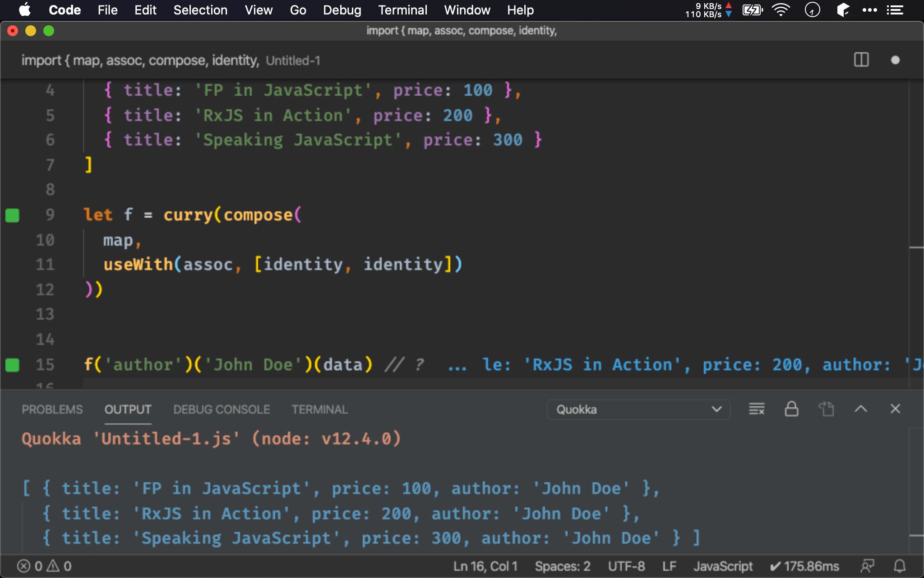The width and height of the screenshot is (924, 578).
Task: Select language mode JavaScript
Action: click(723, 566)
